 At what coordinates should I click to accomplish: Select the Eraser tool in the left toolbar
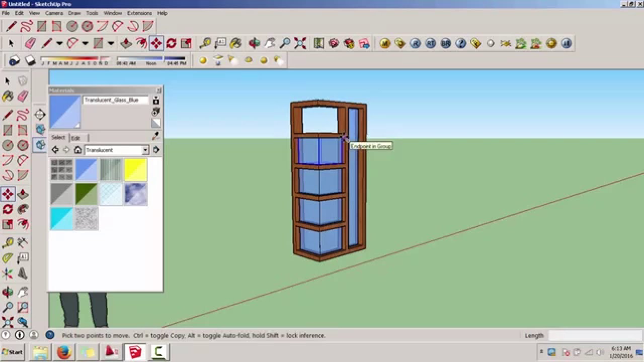23,96
